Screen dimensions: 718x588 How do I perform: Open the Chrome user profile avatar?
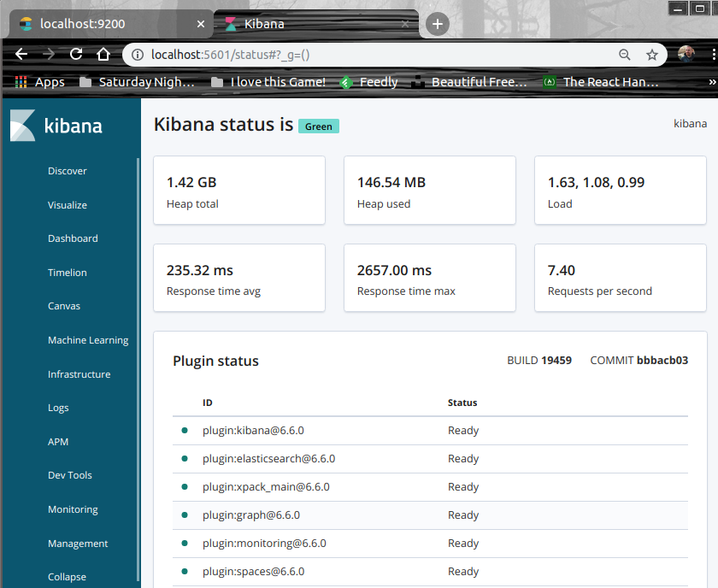[686, 55]
